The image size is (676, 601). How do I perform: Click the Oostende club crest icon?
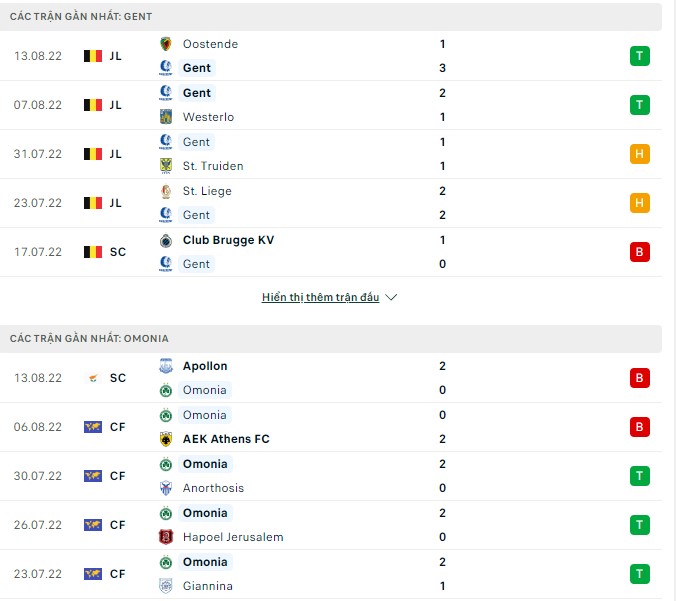(166, 44)
